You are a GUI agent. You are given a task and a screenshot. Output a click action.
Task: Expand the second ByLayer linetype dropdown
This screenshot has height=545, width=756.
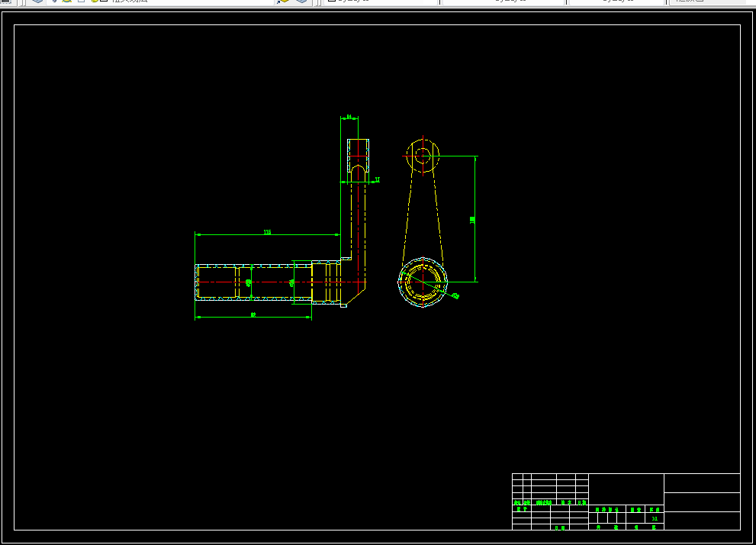pyautogui.click(x=503, y=2)
